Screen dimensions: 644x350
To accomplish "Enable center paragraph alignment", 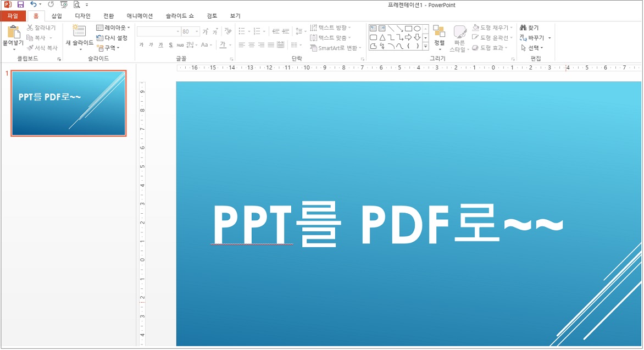I will pos(251,45).
